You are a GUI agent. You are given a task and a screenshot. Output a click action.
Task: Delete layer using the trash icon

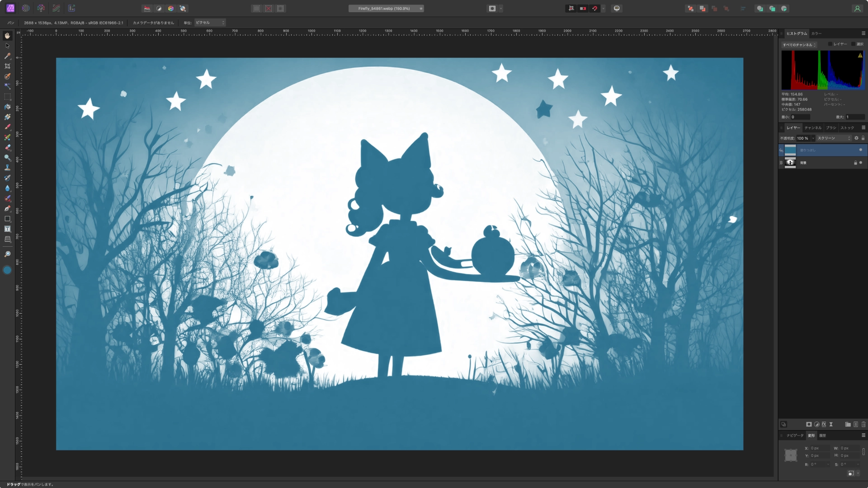click(x=863, y=424)
